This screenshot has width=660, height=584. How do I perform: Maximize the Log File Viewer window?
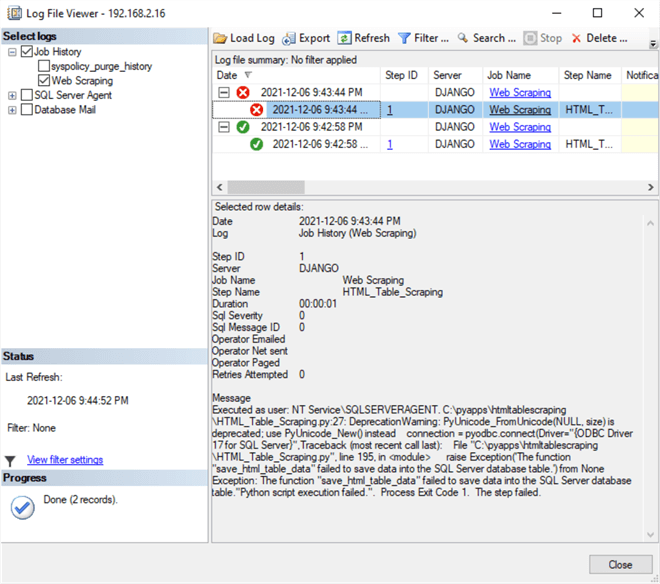[x=597, y=13]
